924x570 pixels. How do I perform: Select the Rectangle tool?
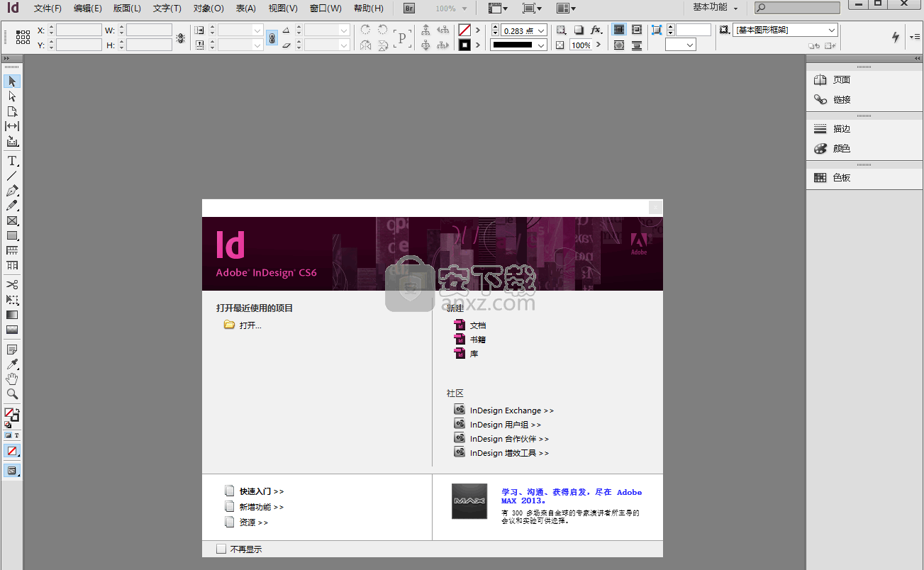pos(12,235)
